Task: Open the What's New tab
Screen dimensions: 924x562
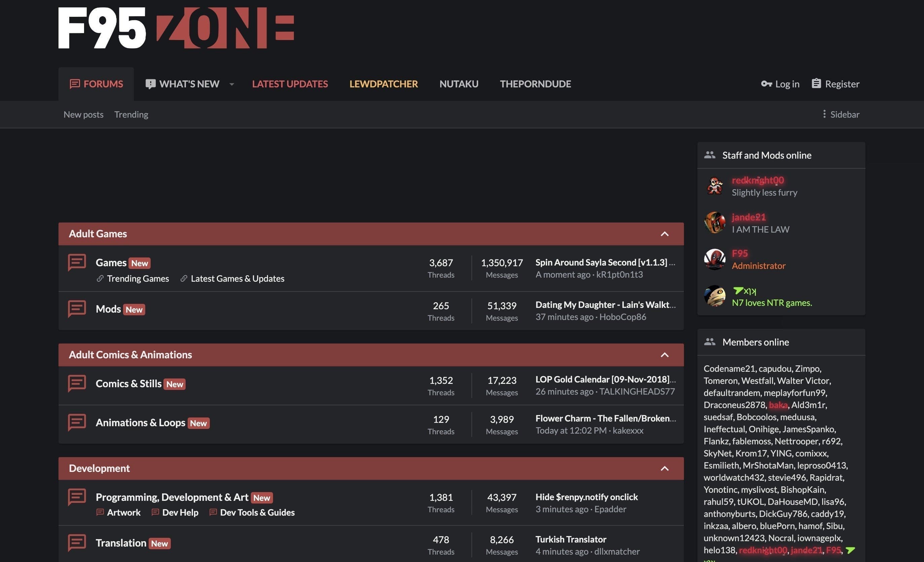Action: click(x=182, y=84)
